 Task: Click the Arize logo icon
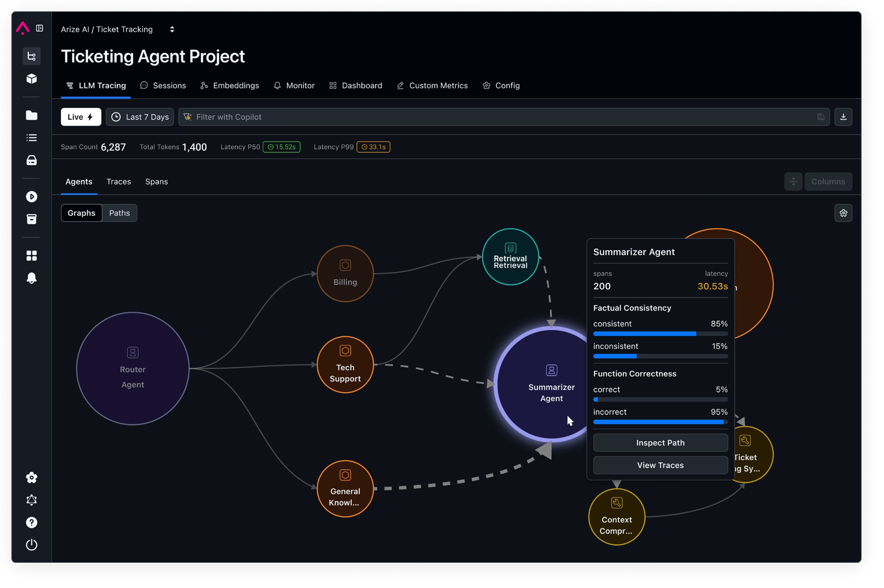23,28
